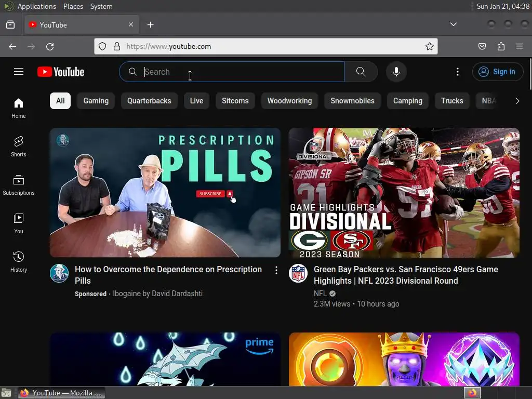This screenshot has width=532, height=399.
Task: Bookmark this page with star icon
Action: click(x=430, y=46)
